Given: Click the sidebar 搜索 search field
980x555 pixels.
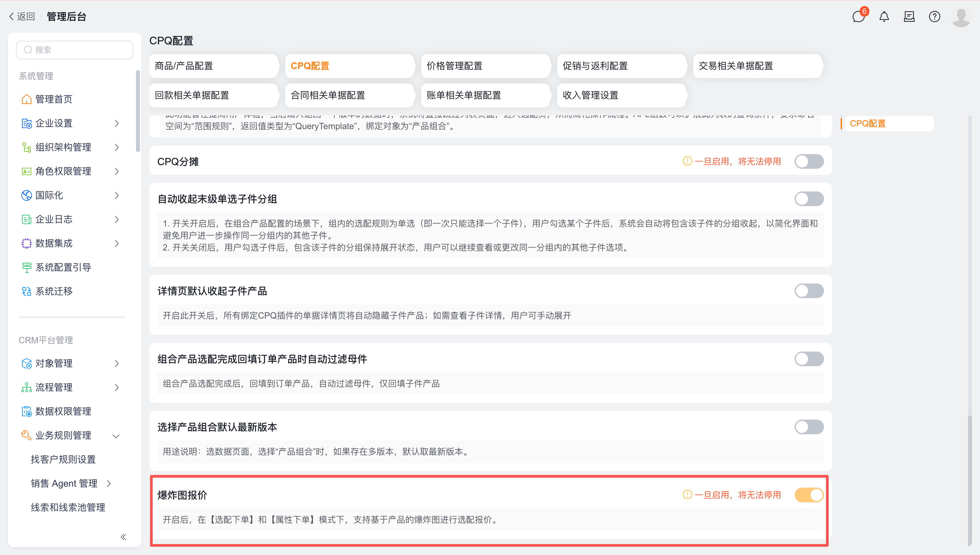Looking at the screenshot, I should pos(75,50).
